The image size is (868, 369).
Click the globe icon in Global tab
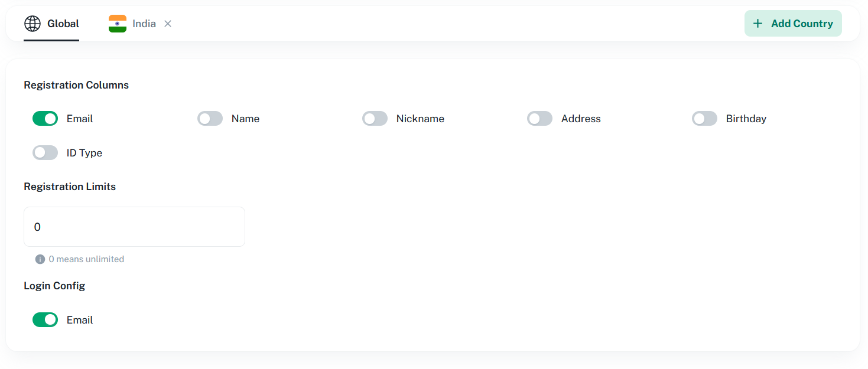[32, 24]
